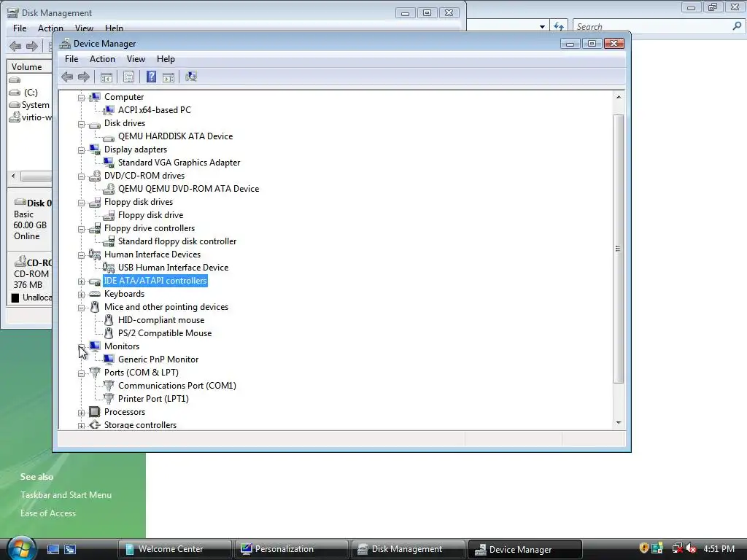Image resolution: width=747 pixels, height=560 pixels.
Task: Collapse Mice and other pointing devices category
Action: point(82,308)
